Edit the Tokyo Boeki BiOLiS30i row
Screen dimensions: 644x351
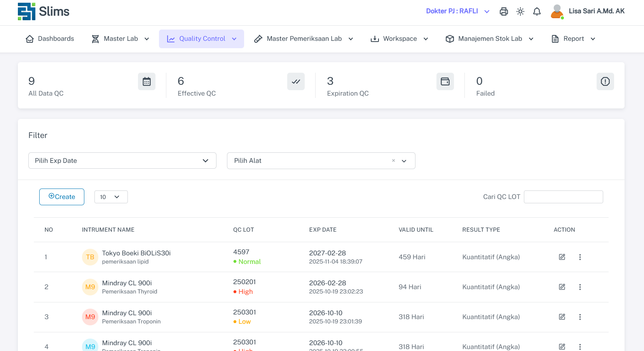[x=562, y=257]
